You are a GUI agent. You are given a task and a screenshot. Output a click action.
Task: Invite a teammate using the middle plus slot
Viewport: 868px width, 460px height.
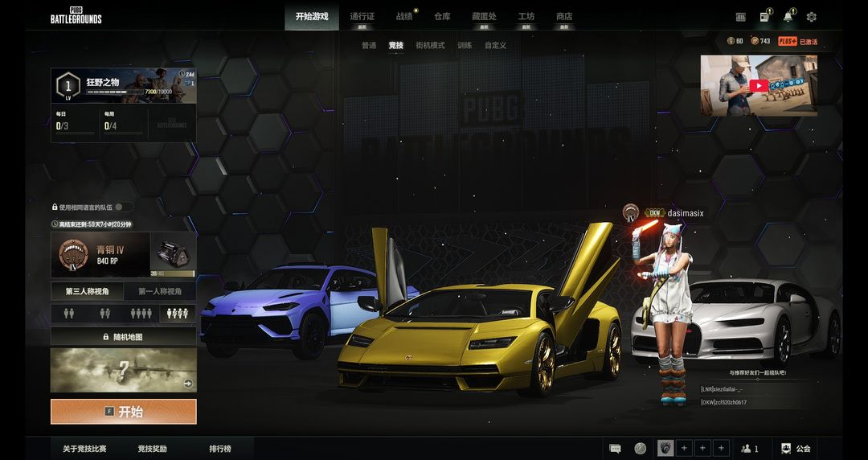702,449
